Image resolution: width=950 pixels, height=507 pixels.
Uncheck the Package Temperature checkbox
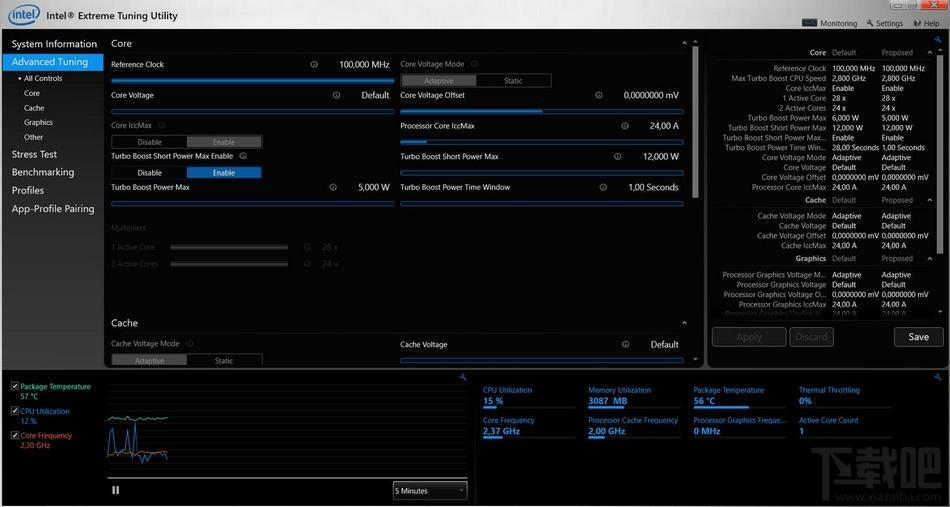click(x=14, y=386)
